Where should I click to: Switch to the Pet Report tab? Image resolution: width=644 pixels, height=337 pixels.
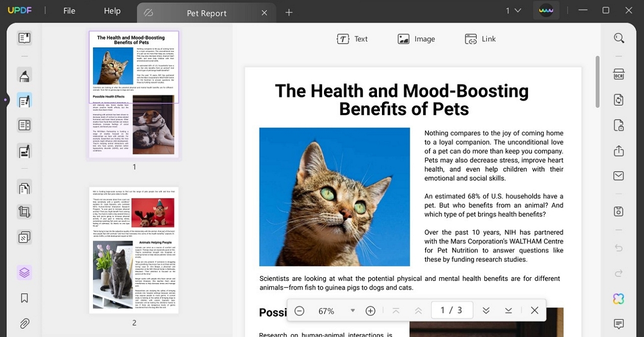206,13
